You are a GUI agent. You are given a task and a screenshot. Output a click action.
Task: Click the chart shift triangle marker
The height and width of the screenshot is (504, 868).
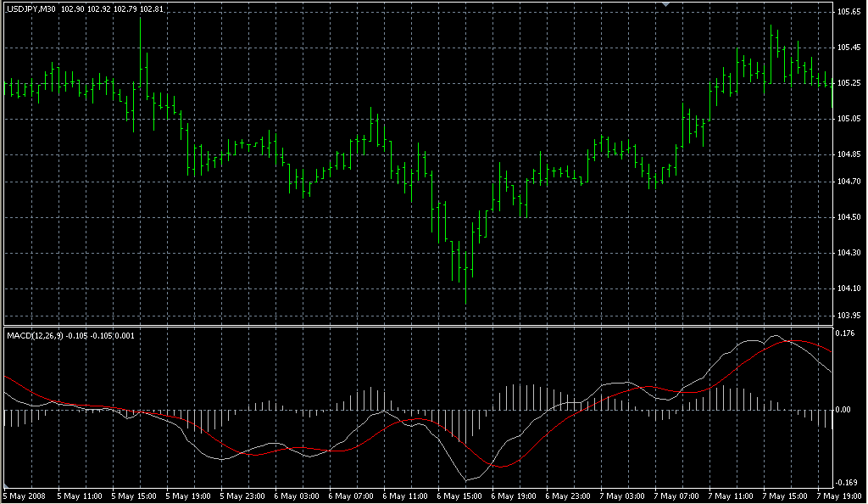tap(666, 5)
